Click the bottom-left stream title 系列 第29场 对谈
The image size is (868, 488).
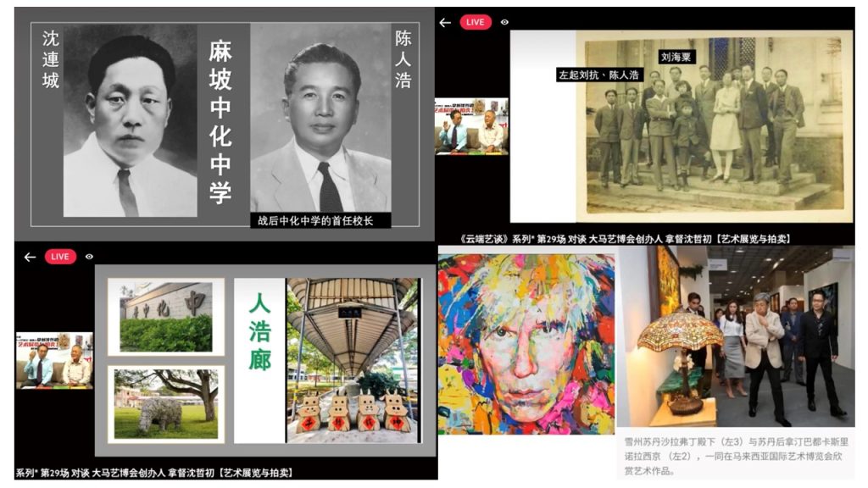pyautogui.click(x=154, y=473)
